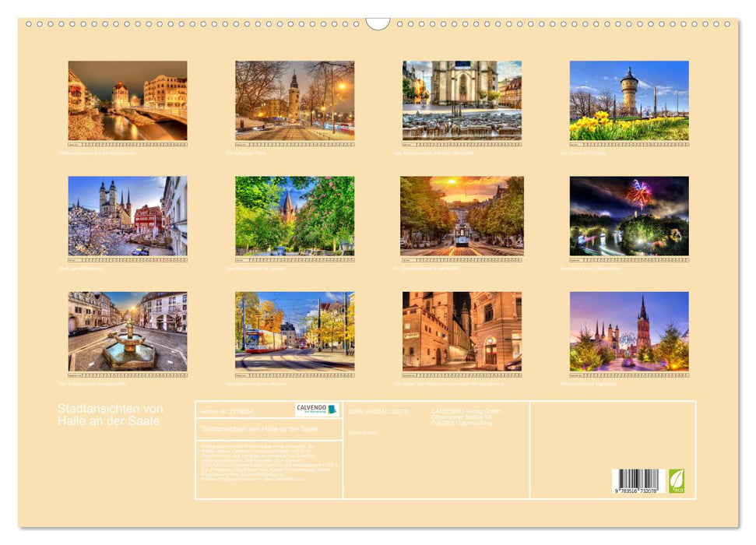
Task: Click the large title Stadtansichten von Halle
Action: coord(110,415)
